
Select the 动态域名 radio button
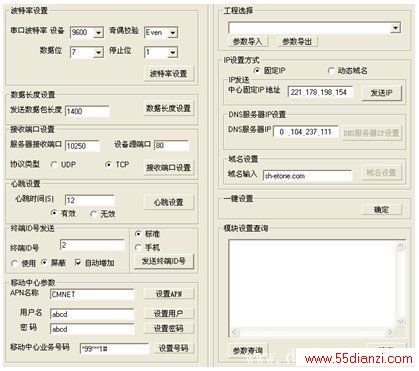click(331, 71)
